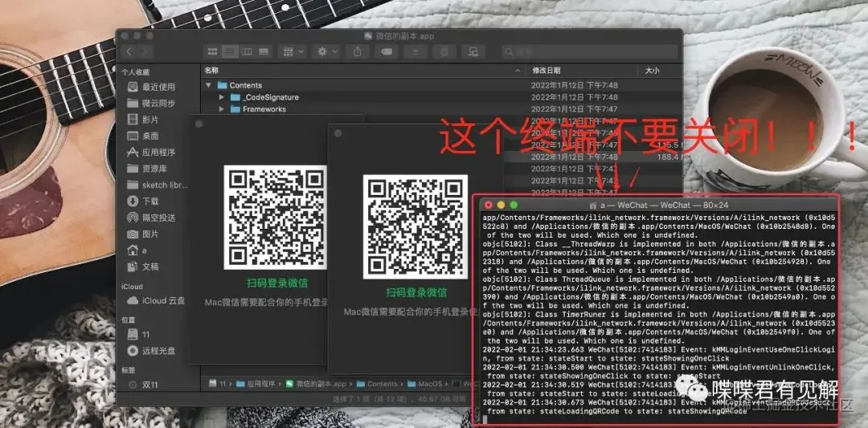
Task: Click the date 2022年1月12日 下午7:48 of Contents
Action: coord(575,85)
